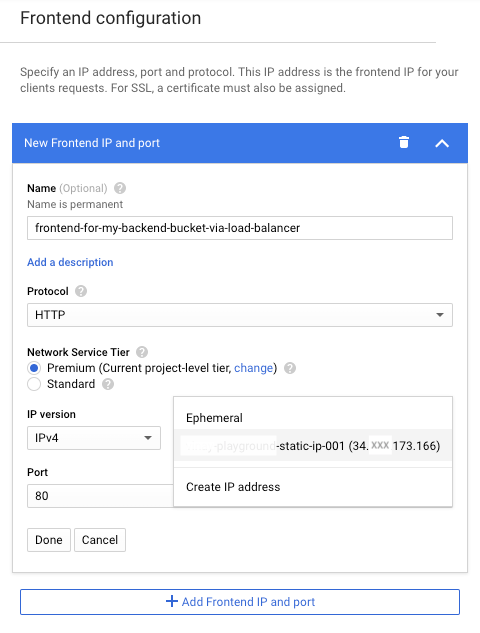Open help icon beside Network Service Tier

pyautogui.click(x=142, y=352)
